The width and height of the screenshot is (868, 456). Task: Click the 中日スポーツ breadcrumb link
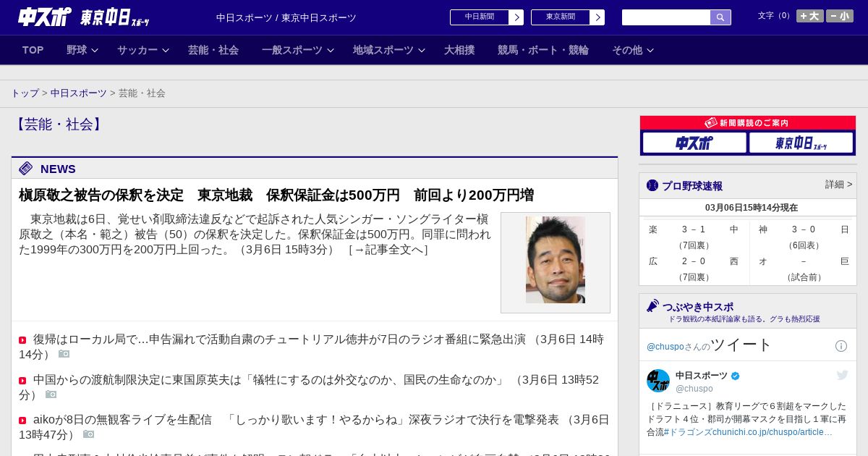[x=79, y=93]
